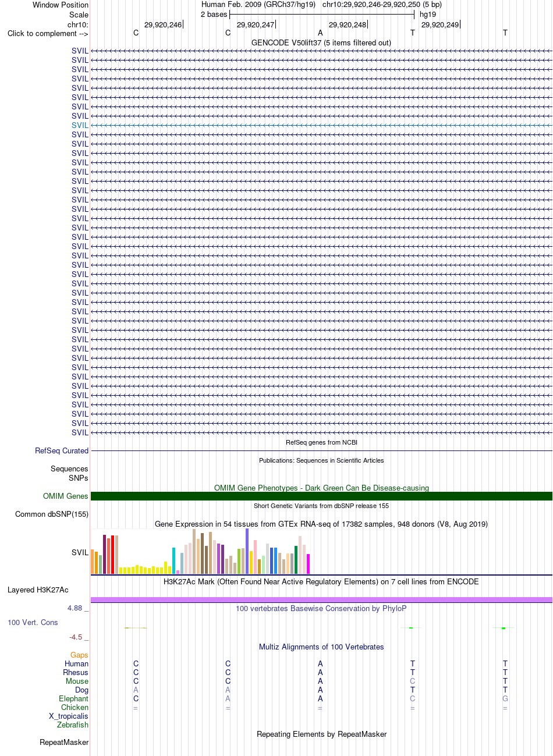
Task: Click the A base in the Rhesus row
Action: coord(320,673)
